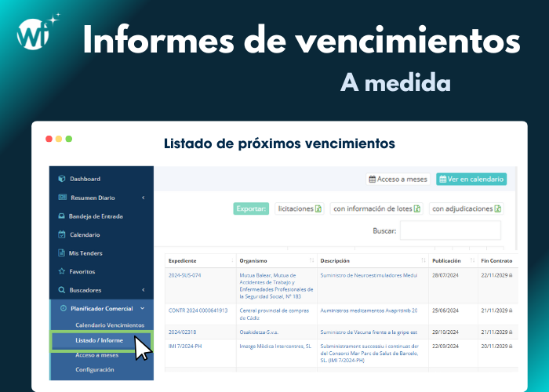Expand the Buscadores submenu arrow

click(143, 290)
